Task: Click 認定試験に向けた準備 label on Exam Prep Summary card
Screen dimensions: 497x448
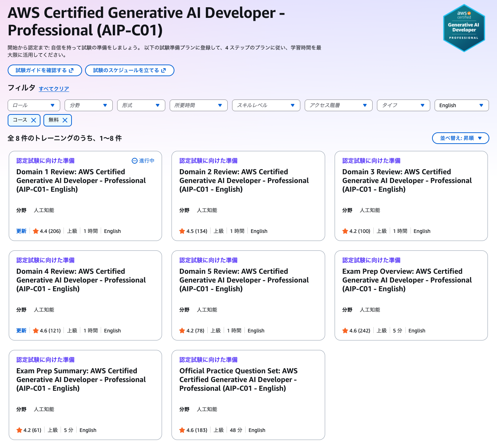Action: point(46,360)
